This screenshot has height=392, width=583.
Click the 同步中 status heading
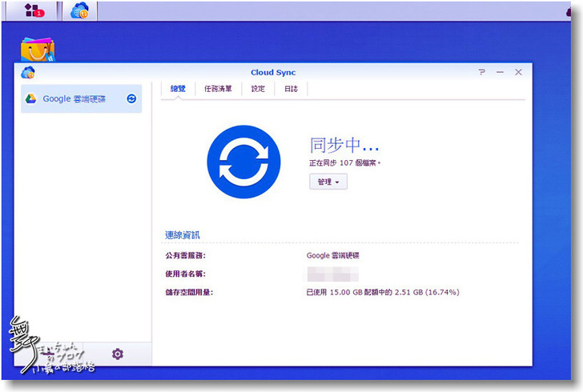click(344, 145)
